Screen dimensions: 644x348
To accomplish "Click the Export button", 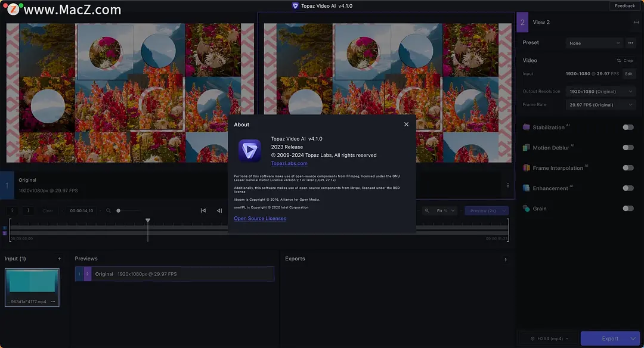I will [x=610, y=338].
